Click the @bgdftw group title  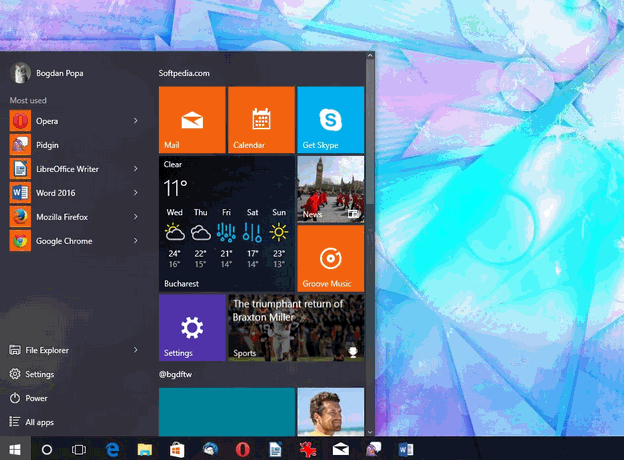(x=175, y=374)
